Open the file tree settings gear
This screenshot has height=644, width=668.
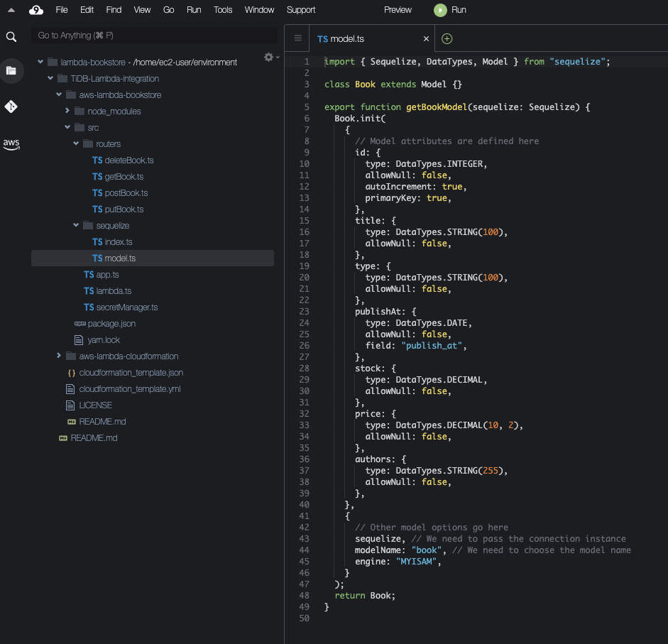[x=269, y=57]
